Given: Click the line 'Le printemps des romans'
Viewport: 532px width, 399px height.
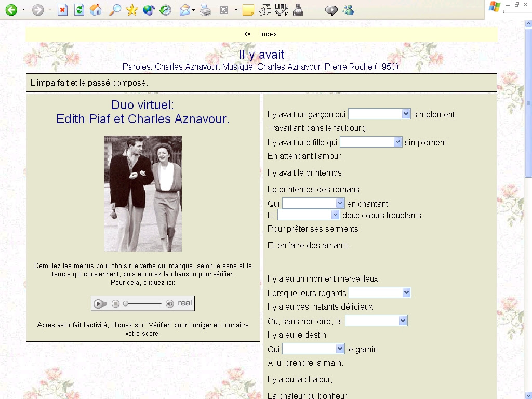Looking at the screenshot, I should [x=313, y=189].
